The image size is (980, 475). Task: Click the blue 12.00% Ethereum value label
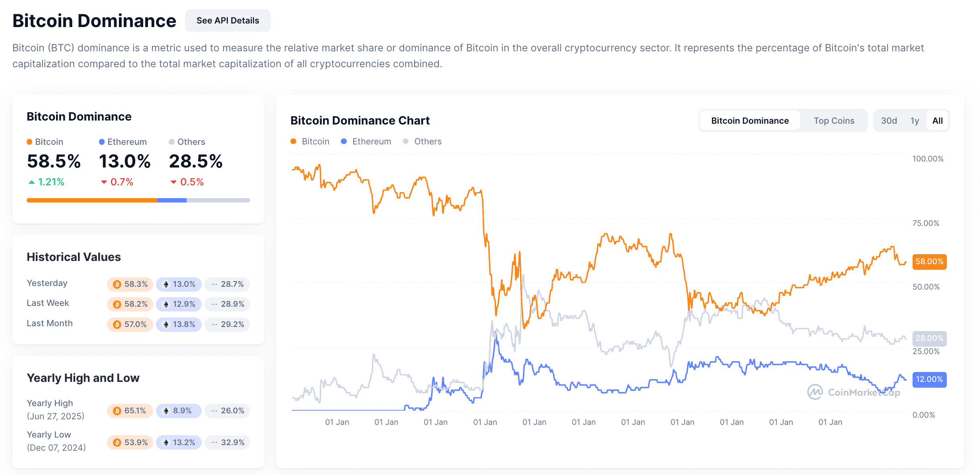[929, 380]
